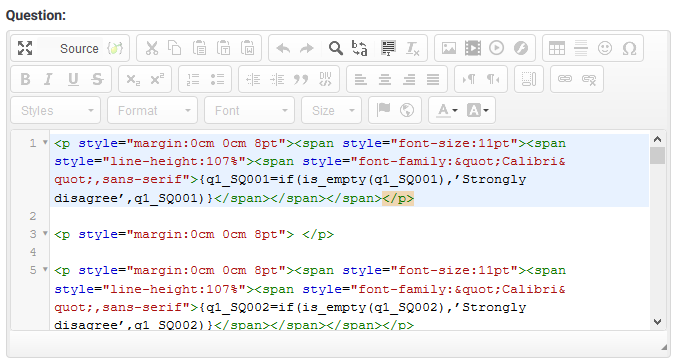Click the circular play media icon

point(497,48)
